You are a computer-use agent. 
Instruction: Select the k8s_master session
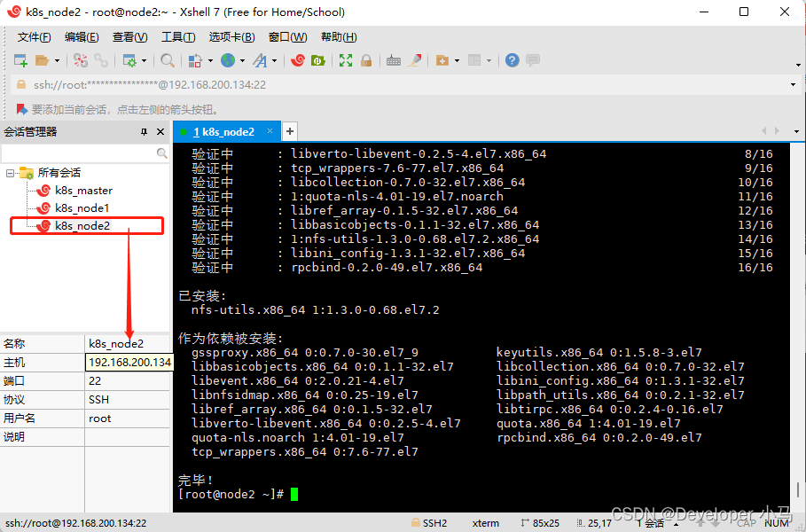[83, 191]
